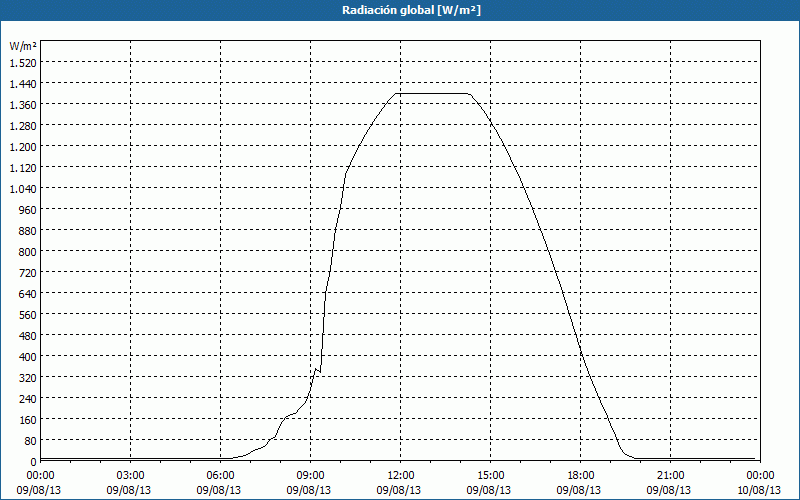Click the flat peak of the radiation curve

[x=433, y=93]
